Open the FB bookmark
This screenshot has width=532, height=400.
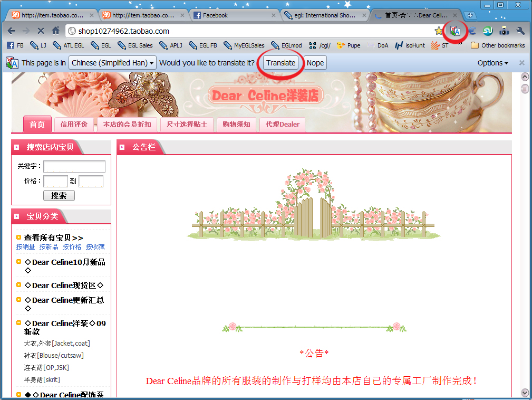pos(16,45)
